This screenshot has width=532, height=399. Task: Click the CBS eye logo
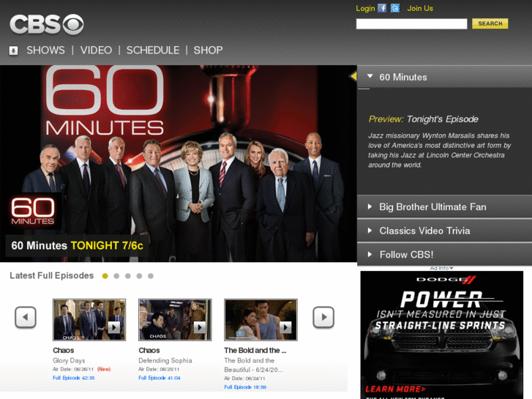pos(47,24)
